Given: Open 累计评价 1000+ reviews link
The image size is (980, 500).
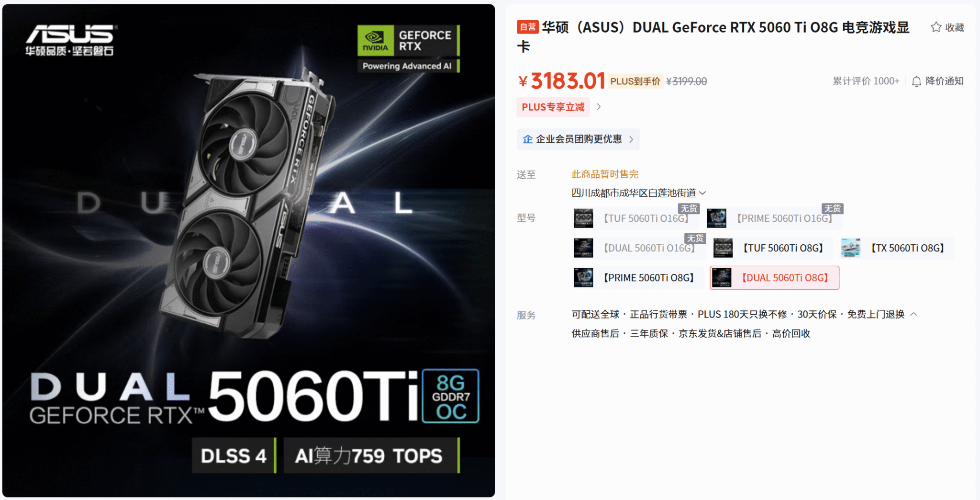Looking at the screenshot, I should (x=866, y=81).
